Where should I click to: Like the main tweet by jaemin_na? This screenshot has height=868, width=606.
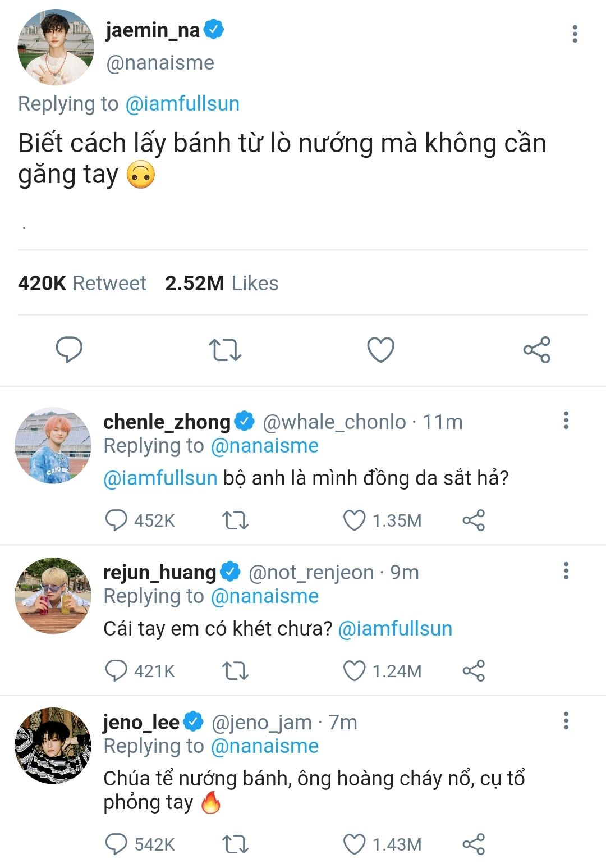(380, 350)
